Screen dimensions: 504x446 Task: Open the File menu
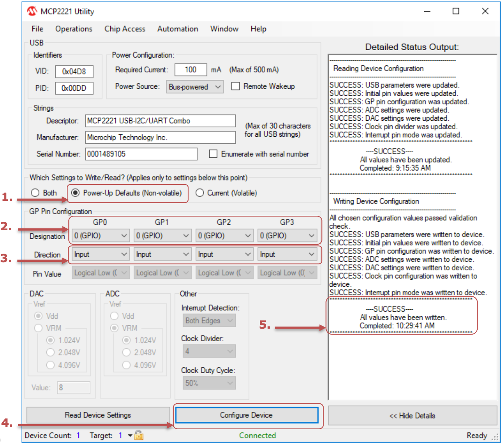click(x=37, y=29)
